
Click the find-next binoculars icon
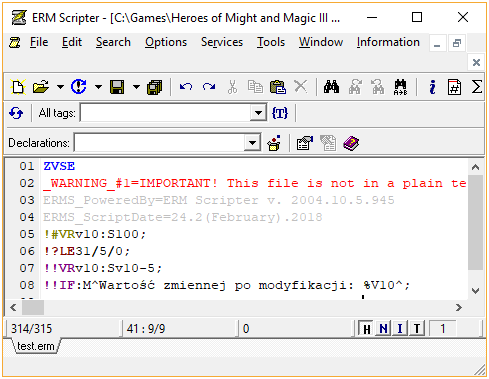pyautogui.click(x=355, y=87)
